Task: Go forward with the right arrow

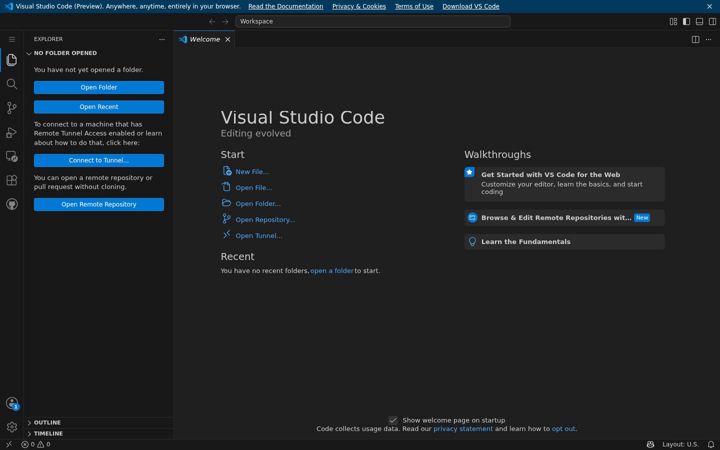Action: 225,22
